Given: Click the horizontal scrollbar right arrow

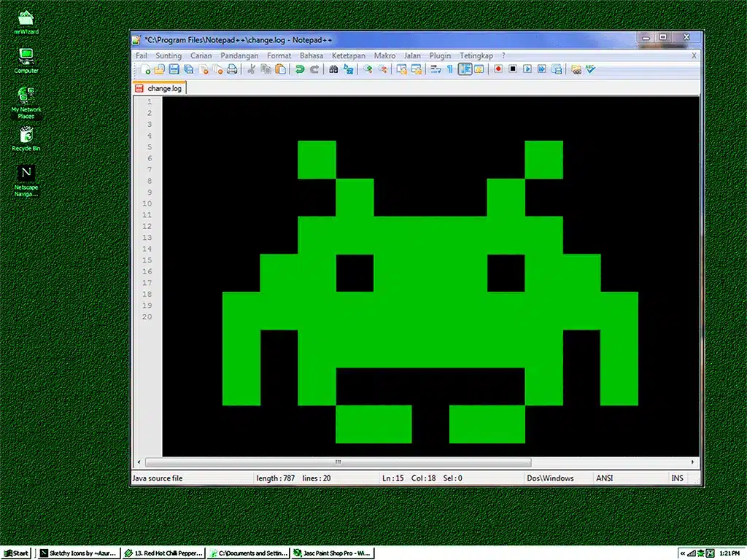Looking at the screenshot, I should 693,462.
